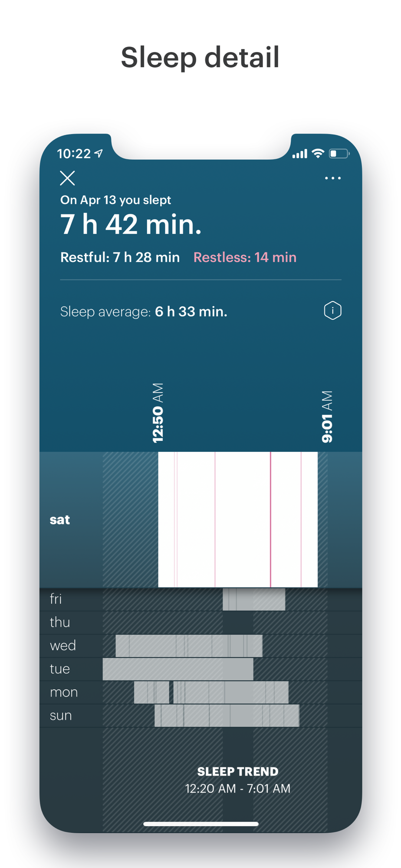
Task: Tap the sleep average info icon
Action: pos(332,311)
